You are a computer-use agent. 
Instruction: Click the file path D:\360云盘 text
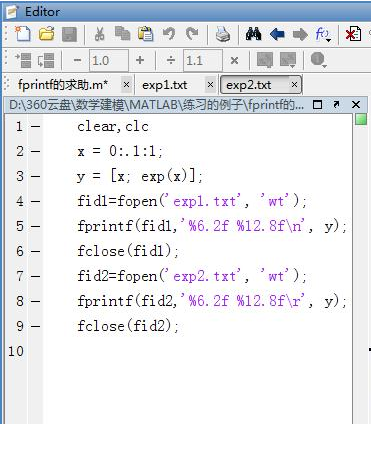point(157,105)
